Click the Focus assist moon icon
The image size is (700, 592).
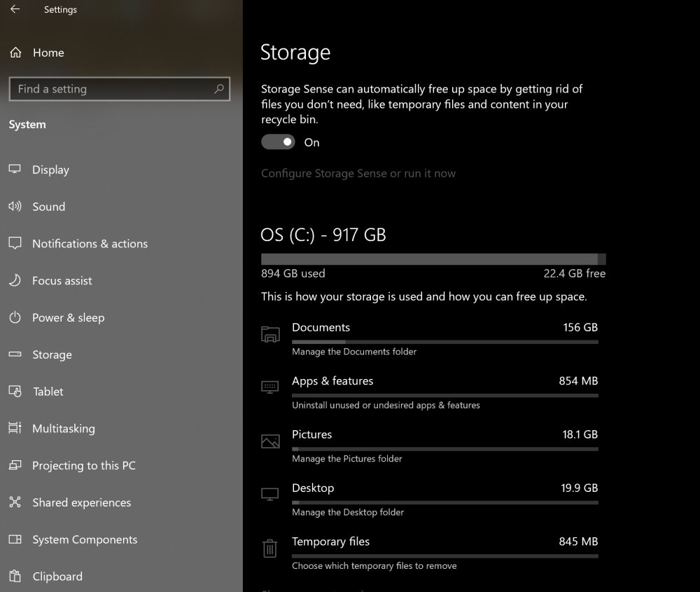[15, 281]
